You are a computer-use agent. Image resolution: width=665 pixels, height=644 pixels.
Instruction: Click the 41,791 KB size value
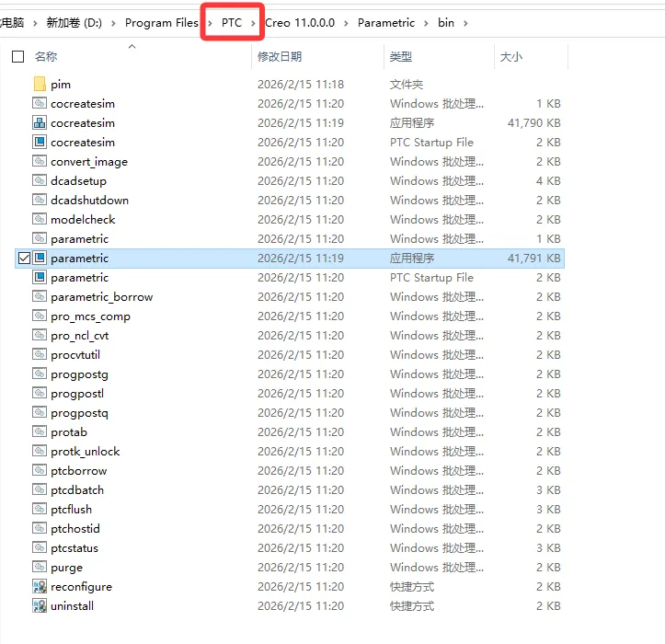(534, 258)
